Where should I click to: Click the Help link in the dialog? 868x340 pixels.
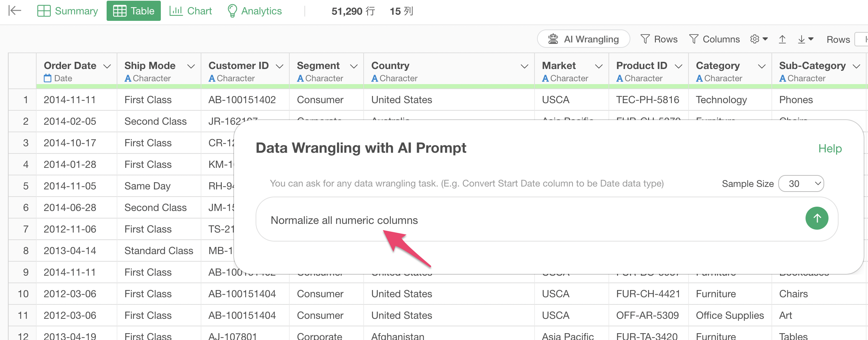pos(830,148)
